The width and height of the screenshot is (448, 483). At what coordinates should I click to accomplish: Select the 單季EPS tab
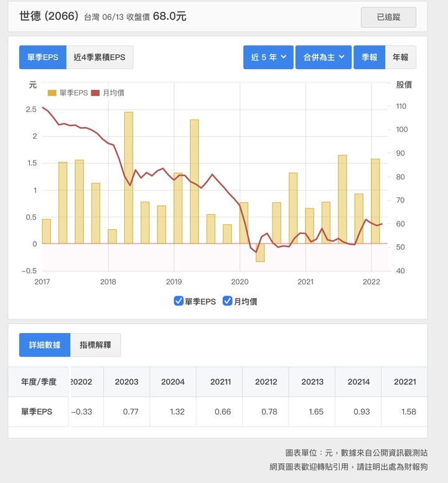42,57
